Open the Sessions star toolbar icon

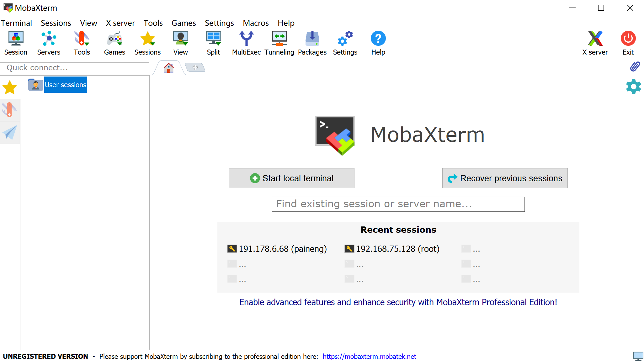(147, 43)
